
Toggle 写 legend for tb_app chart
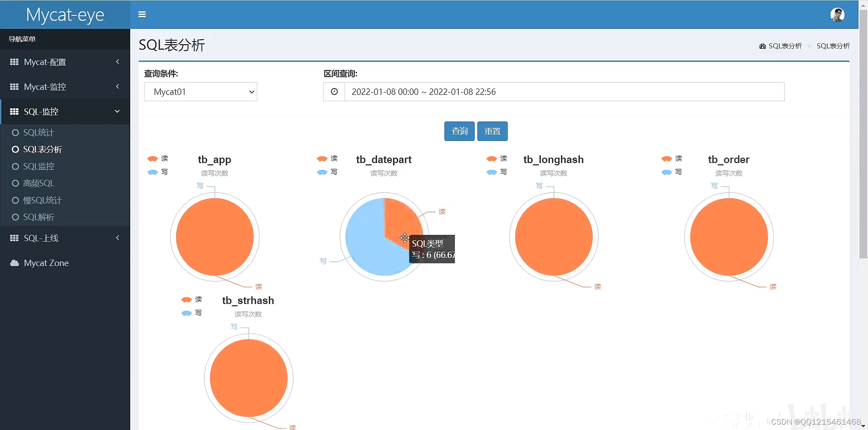click(158, 172)
